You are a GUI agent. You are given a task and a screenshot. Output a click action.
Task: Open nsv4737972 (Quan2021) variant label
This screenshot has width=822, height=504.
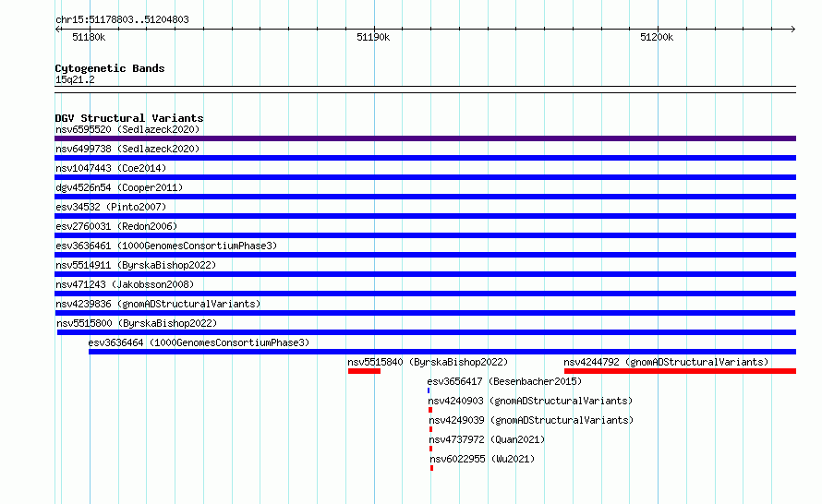487,439
